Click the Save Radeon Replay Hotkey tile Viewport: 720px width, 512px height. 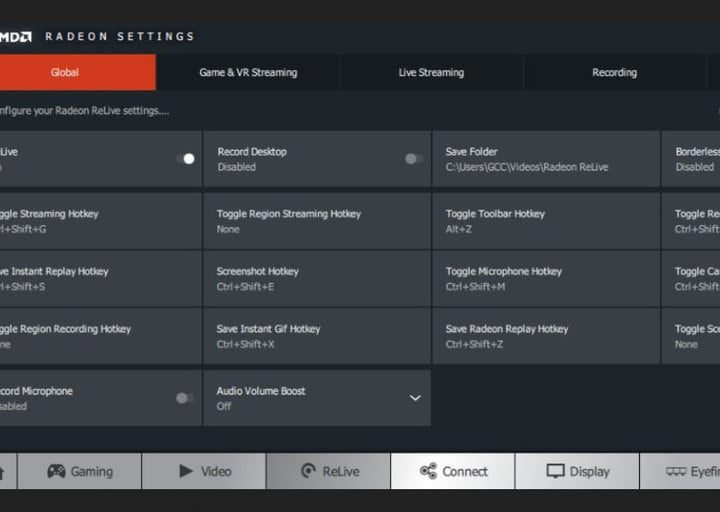coord(546,336)
